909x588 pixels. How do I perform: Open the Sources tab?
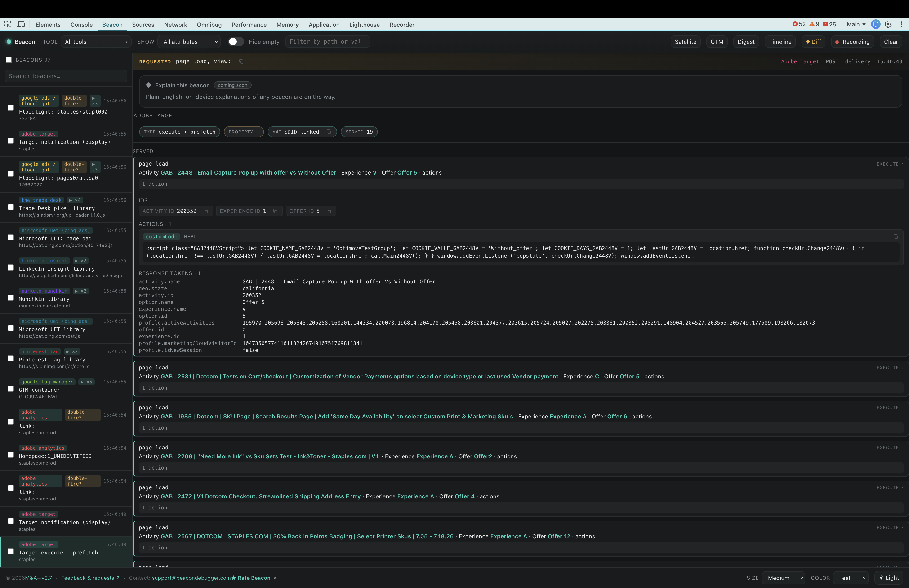tap(143, 24)
